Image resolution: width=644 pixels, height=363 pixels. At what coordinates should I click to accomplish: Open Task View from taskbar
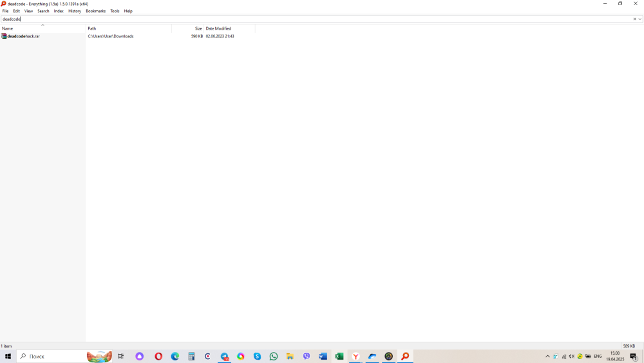click(121, 357)
